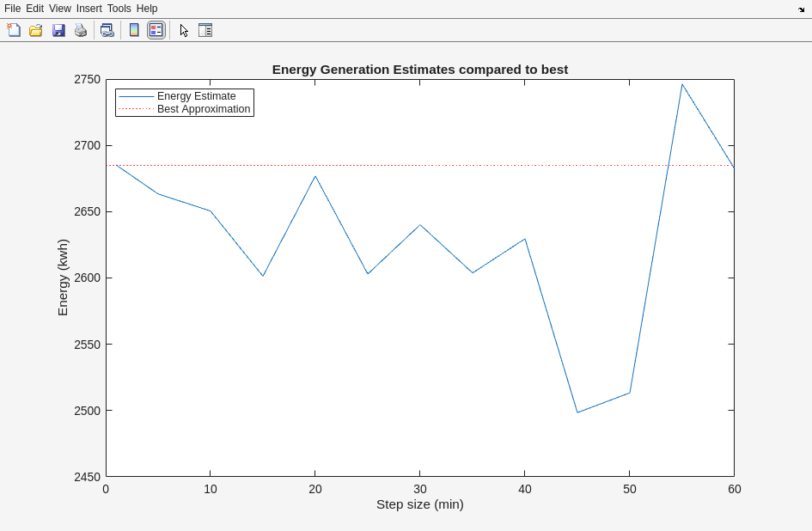This screenshot has width=812, height=531.
Task: Open the Property Inspector panel icon
Action: click(205, 30)
